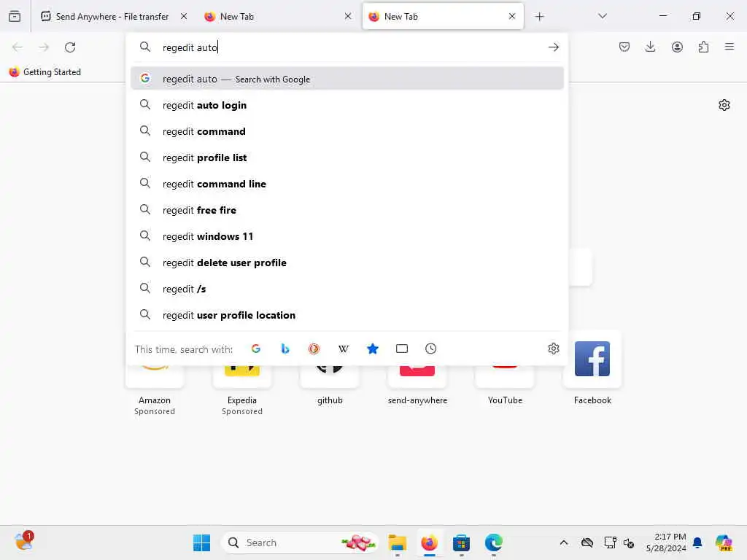Close the active New Tab

pyautogui.click(x=512, y=16)
